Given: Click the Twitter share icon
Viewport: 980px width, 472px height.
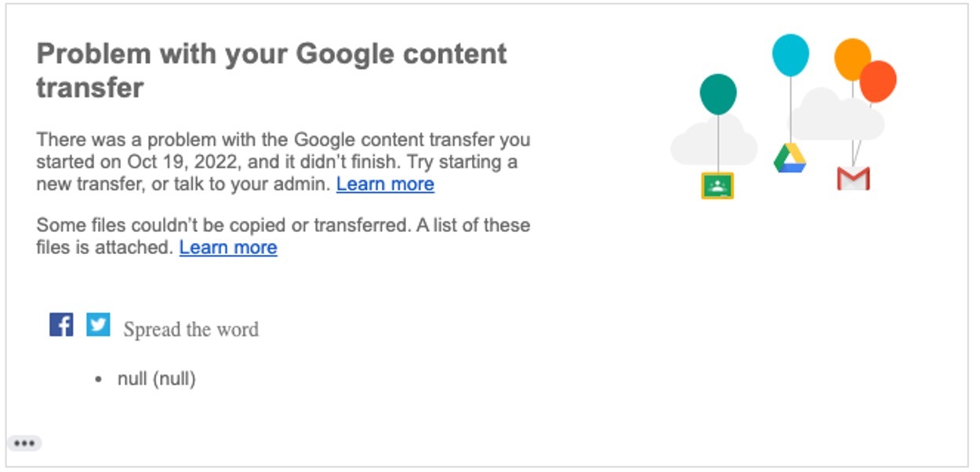Looking at the screenshot, I should [98, 324].
